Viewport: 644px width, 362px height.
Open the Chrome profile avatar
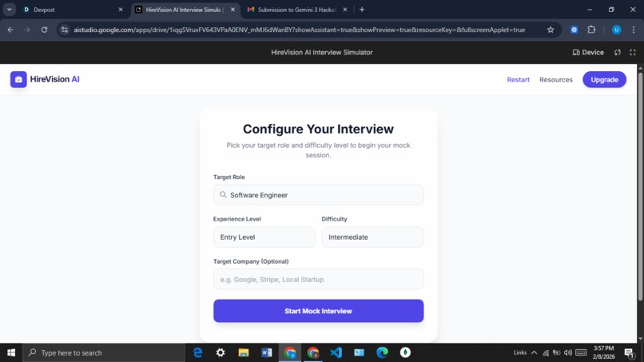(616, 30)
